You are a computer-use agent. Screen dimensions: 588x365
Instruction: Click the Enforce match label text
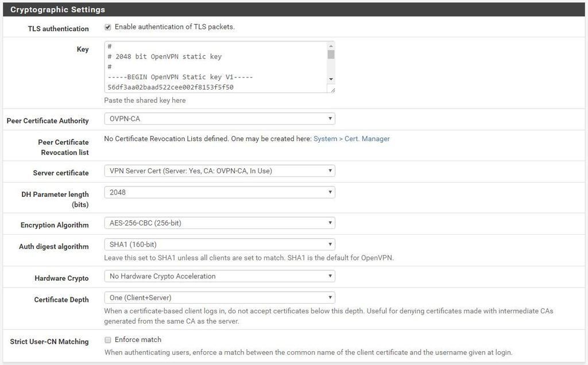point(138,340)
